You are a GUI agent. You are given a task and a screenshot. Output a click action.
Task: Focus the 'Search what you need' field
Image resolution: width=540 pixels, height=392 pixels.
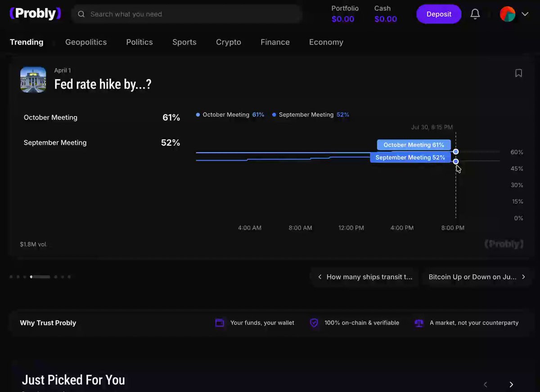[x=186, y=14]
